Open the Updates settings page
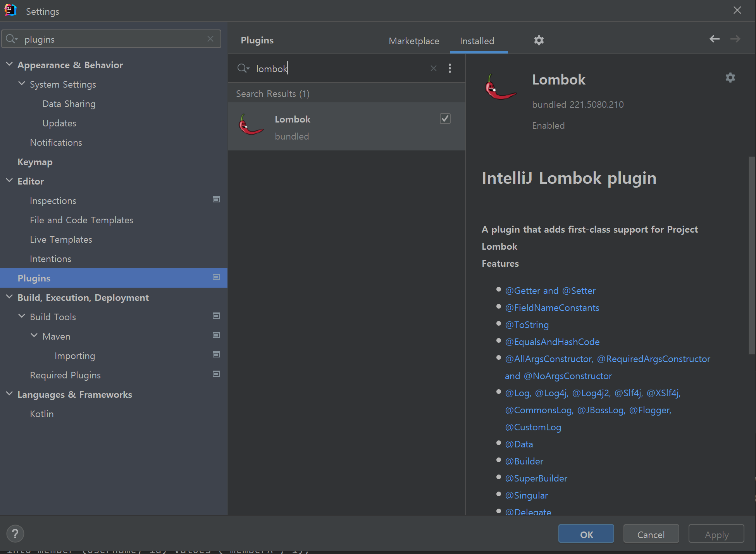Screen dimensions: 756x554 [59, 123]
